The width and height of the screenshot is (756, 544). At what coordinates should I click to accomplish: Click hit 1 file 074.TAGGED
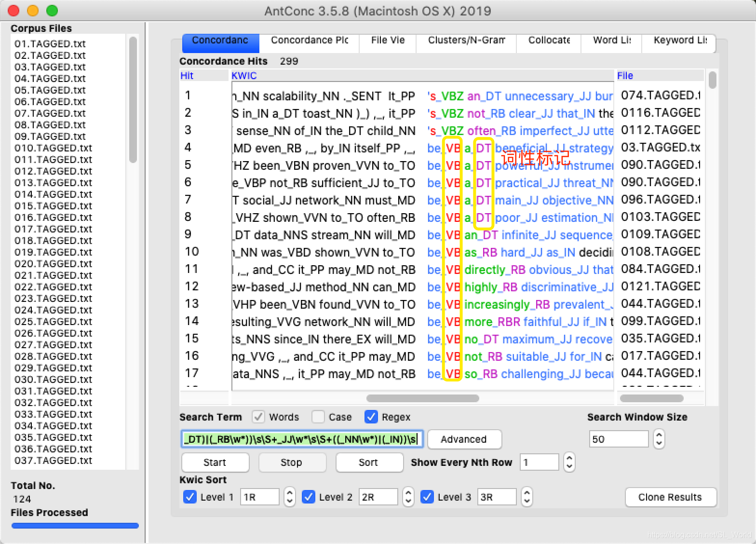click(x=660, y=95)
